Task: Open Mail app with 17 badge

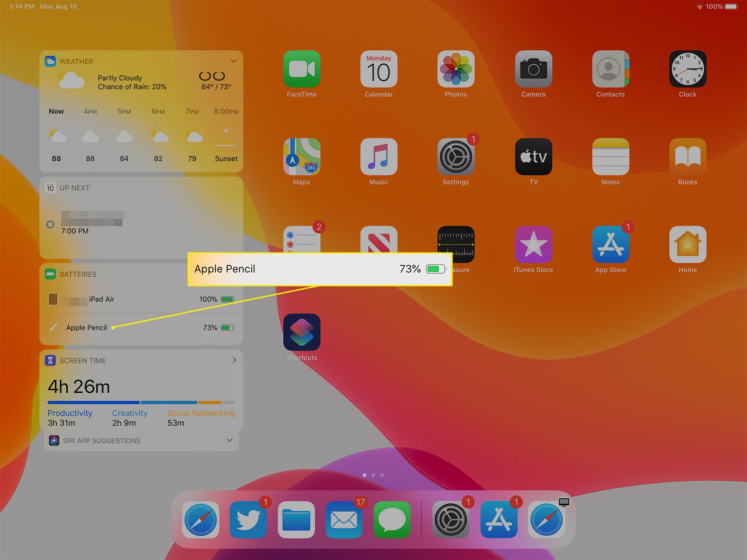Action: tap(344, 520)
